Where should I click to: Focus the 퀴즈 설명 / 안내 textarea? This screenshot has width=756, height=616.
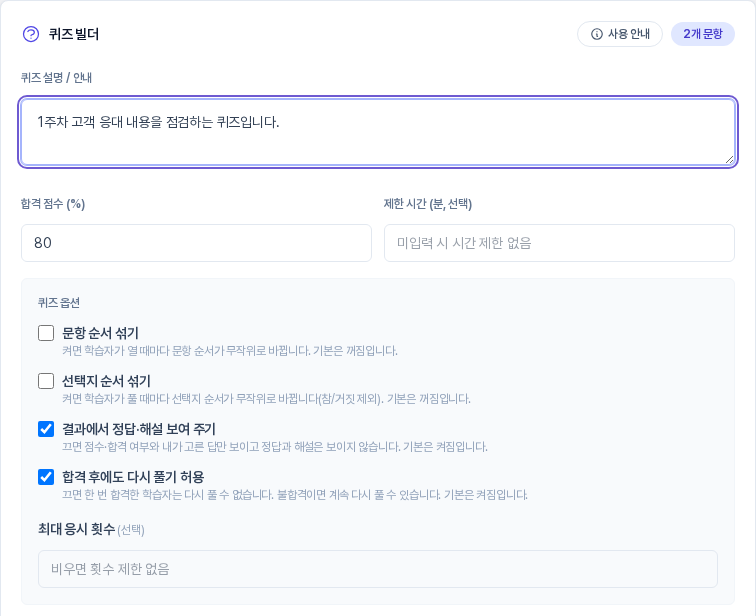coord(378,132)
